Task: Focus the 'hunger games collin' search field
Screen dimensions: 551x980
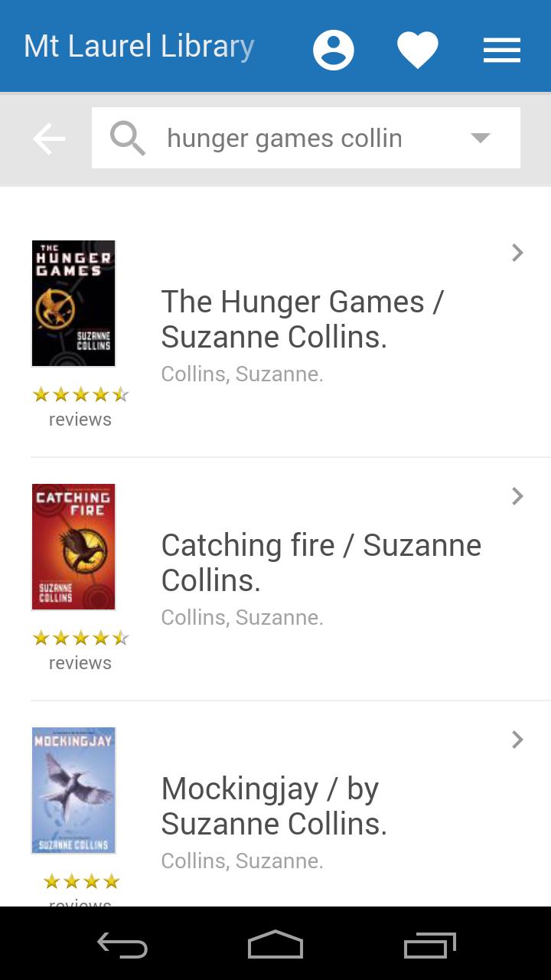Action: coord(306,138)
